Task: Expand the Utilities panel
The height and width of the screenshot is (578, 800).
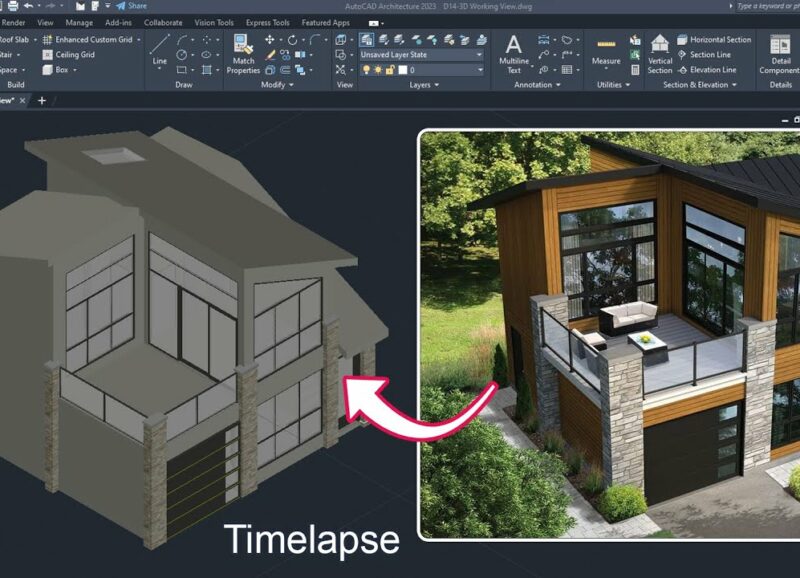Action: (x=613, y=85)
